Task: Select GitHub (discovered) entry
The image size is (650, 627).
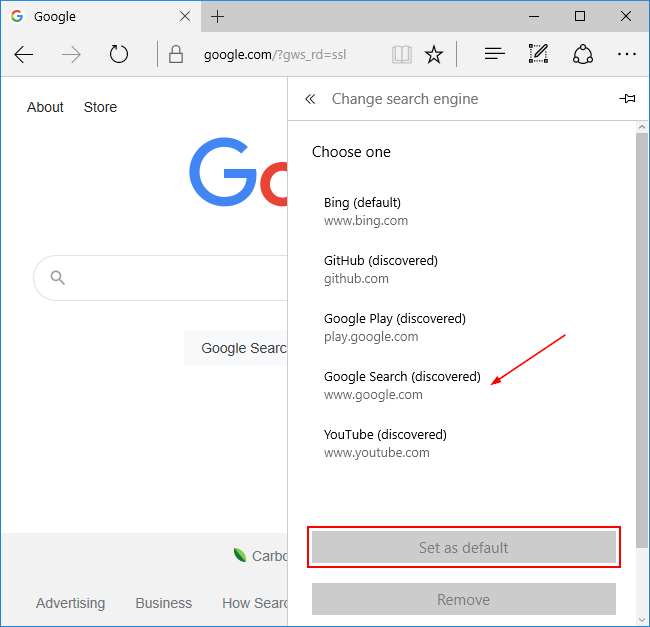Action: point(461,269)
